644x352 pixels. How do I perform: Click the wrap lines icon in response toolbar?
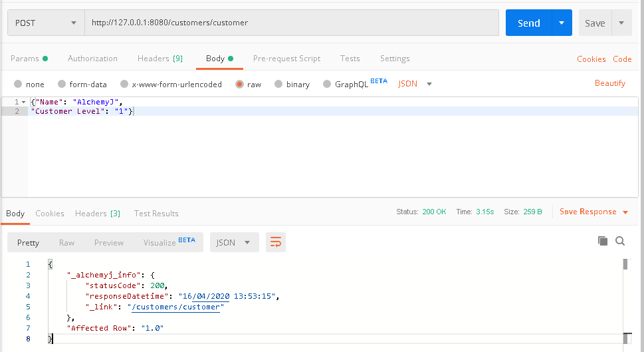pyautogui.click(x=276, y=242)
